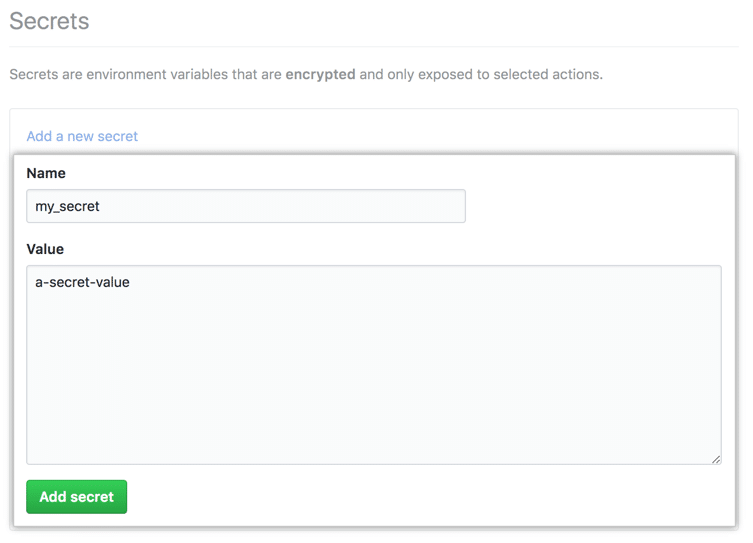Click the Value textarea resize grip icon
This screenshot has height=543, width=753.
click(x=716, y=459)
